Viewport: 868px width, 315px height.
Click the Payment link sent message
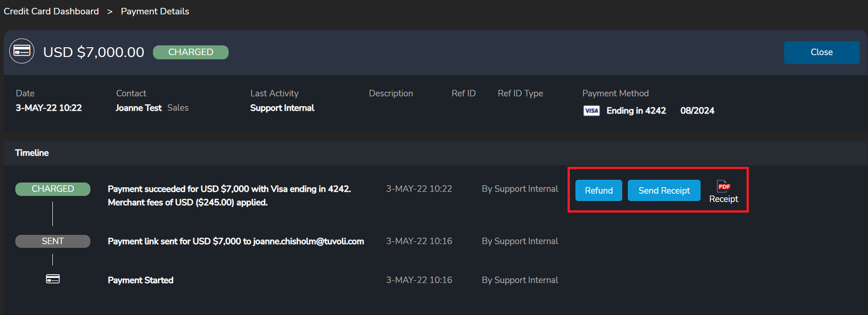pyautogui.click(x=236, y=241)
